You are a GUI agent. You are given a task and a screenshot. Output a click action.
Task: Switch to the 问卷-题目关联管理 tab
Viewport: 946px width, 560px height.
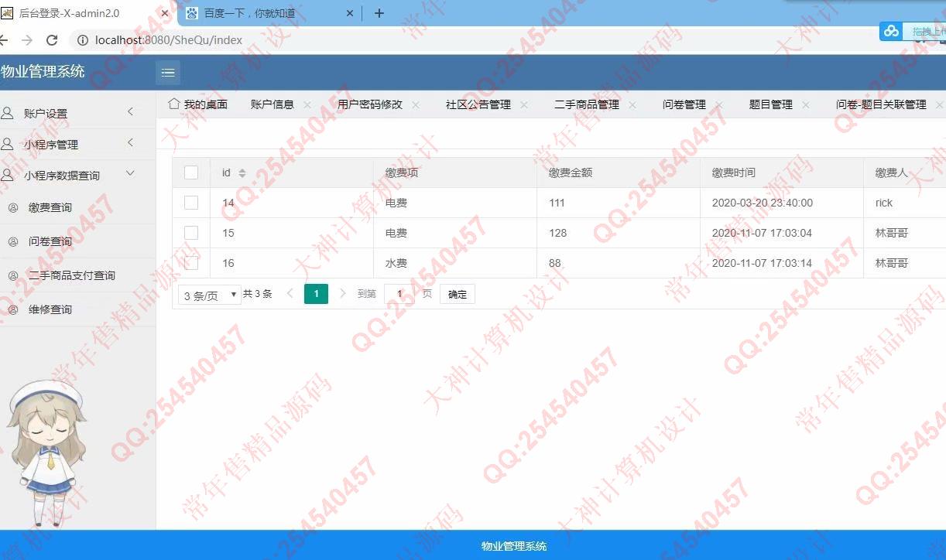tap(881, 104)
